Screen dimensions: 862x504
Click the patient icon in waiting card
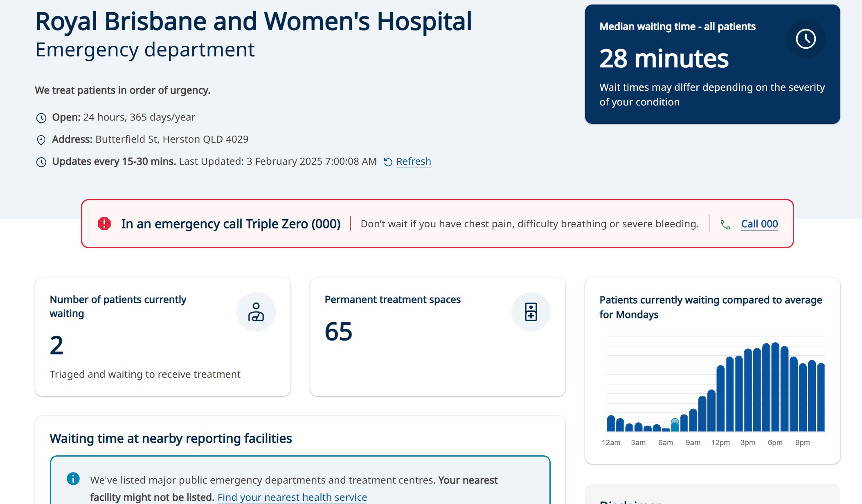[x=256, y=312]
